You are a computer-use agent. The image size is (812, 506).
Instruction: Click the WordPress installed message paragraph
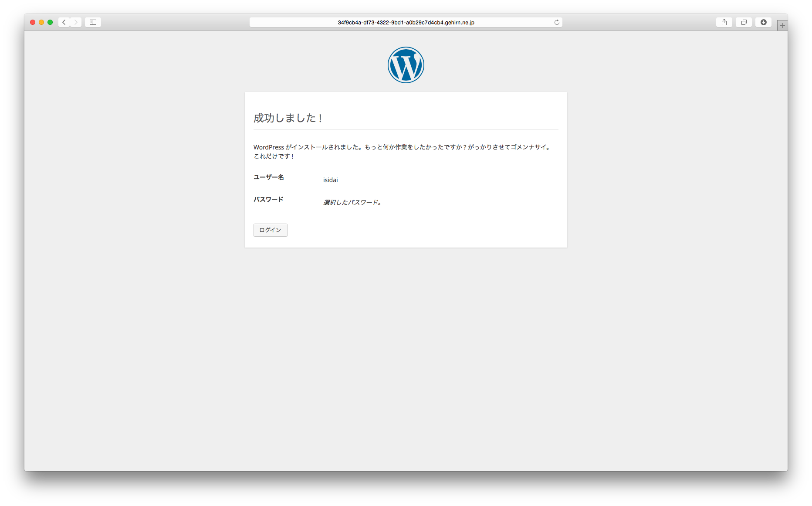pyautogui.click(x=403, y=152)
